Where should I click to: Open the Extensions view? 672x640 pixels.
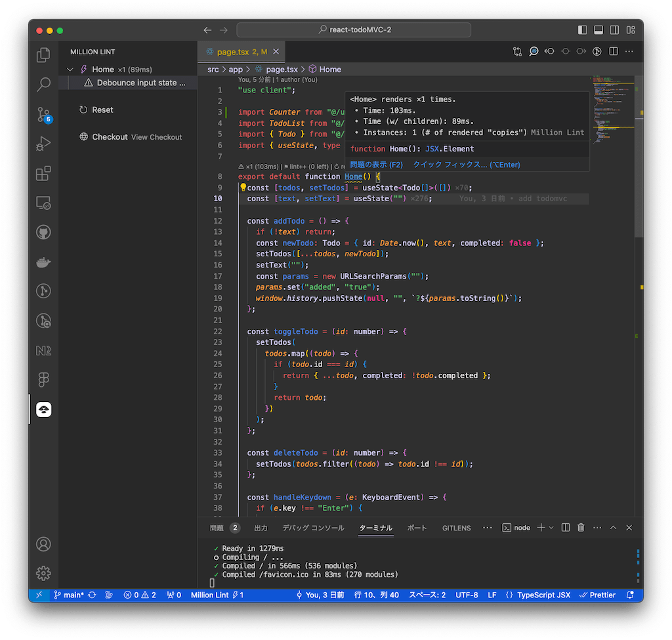point(43,172)
